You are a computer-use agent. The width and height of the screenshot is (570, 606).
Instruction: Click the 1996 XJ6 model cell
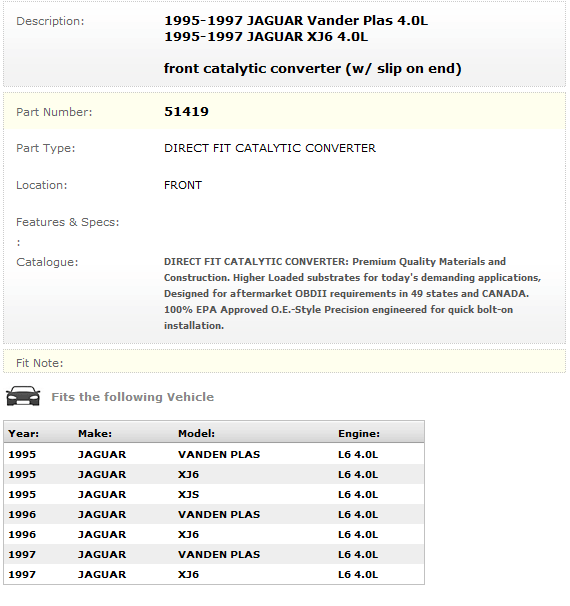[188, 535]
